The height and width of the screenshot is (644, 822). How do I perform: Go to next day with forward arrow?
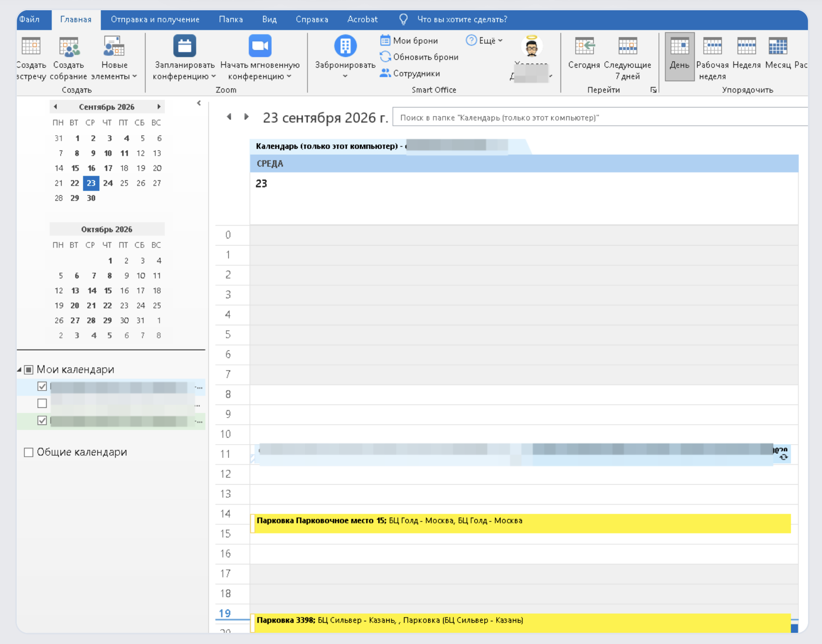coord(247,116)
